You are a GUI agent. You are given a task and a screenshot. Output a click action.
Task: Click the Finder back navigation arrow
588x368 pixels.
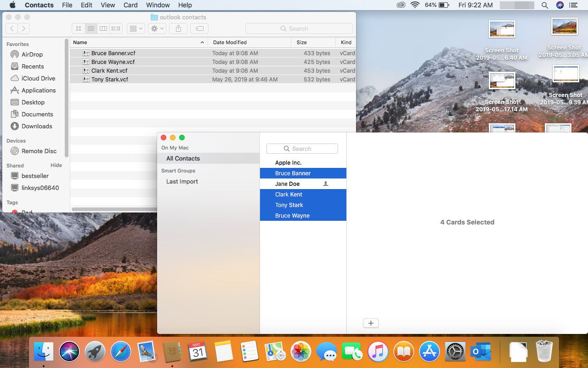pyautogui.click(x=12, y=29)
